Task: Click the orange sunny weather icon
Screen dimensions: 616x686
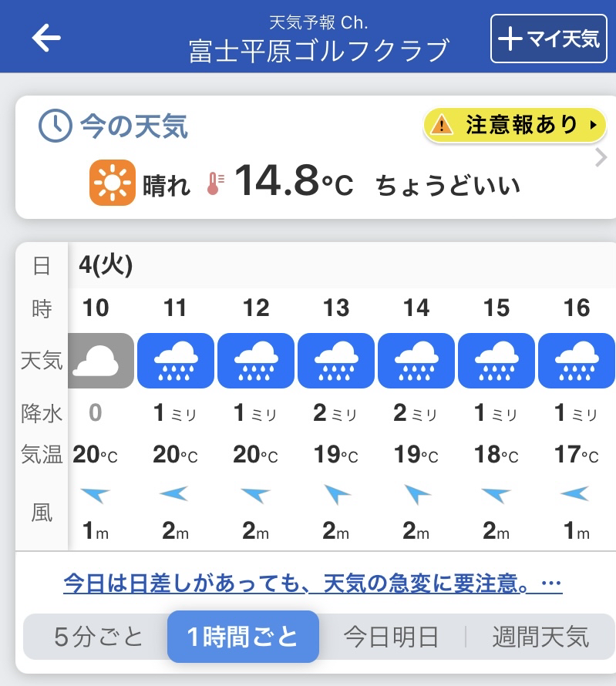Action: coord(113,183)
